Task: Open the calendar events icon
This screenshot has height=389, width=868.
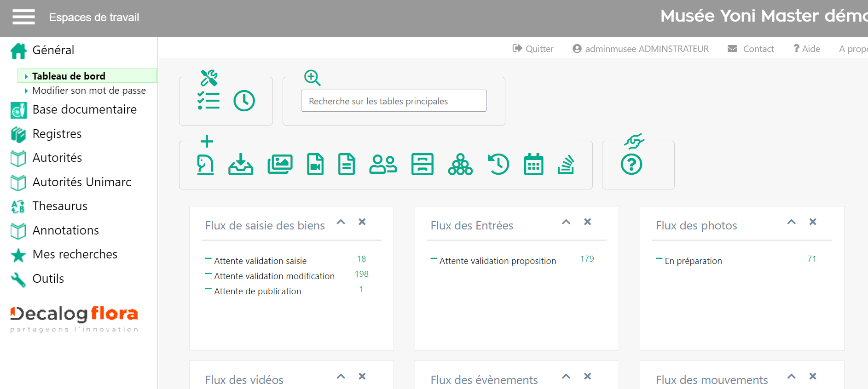Action: point(533,165)
